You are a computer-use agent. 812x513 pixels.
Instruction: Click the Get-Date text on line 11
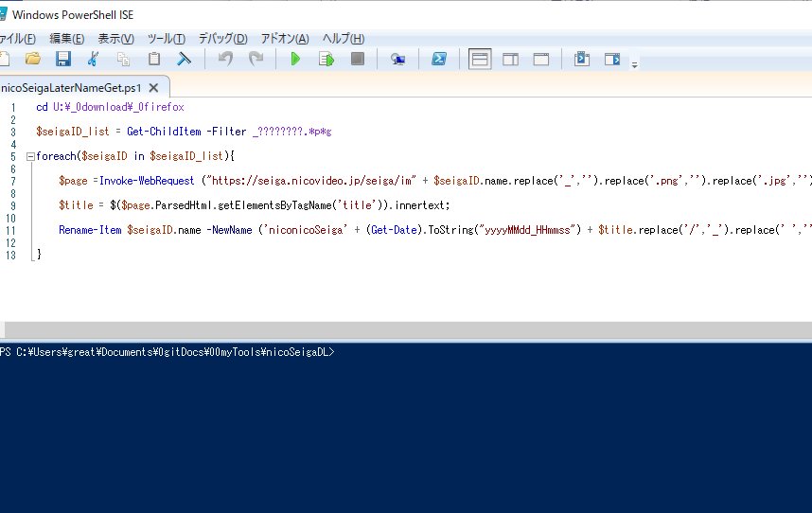(394, 230)
